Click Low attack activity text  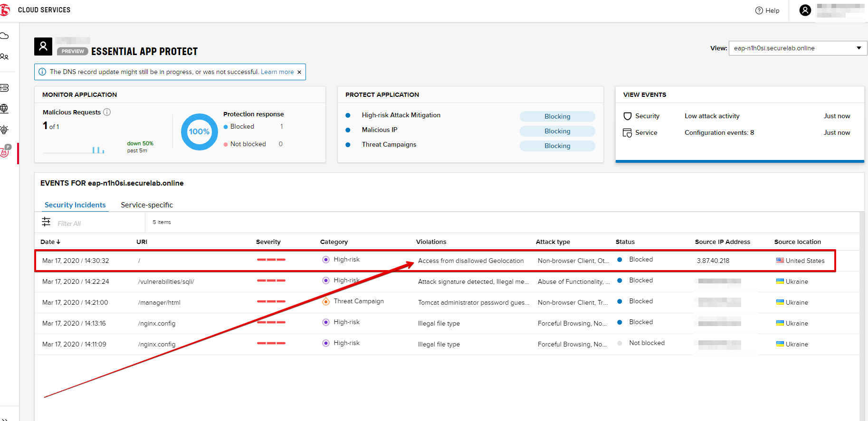pos(712,116)
